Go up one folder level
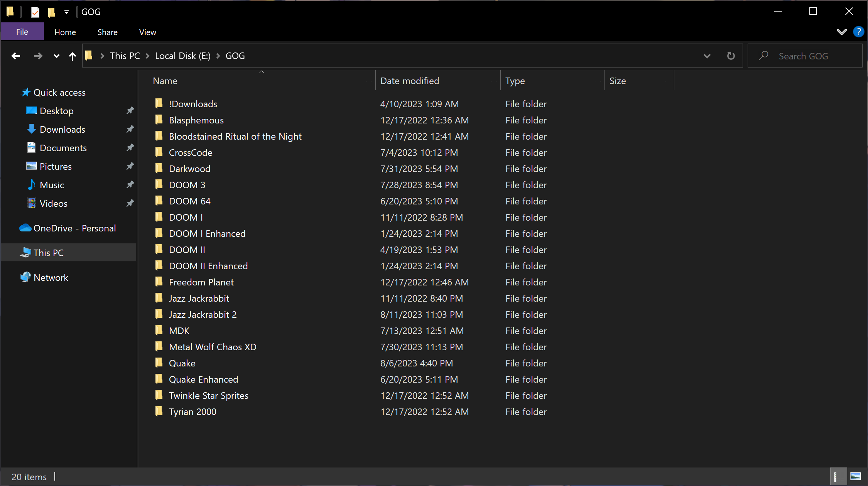This screenshot has height=486, width=868. 72,56
